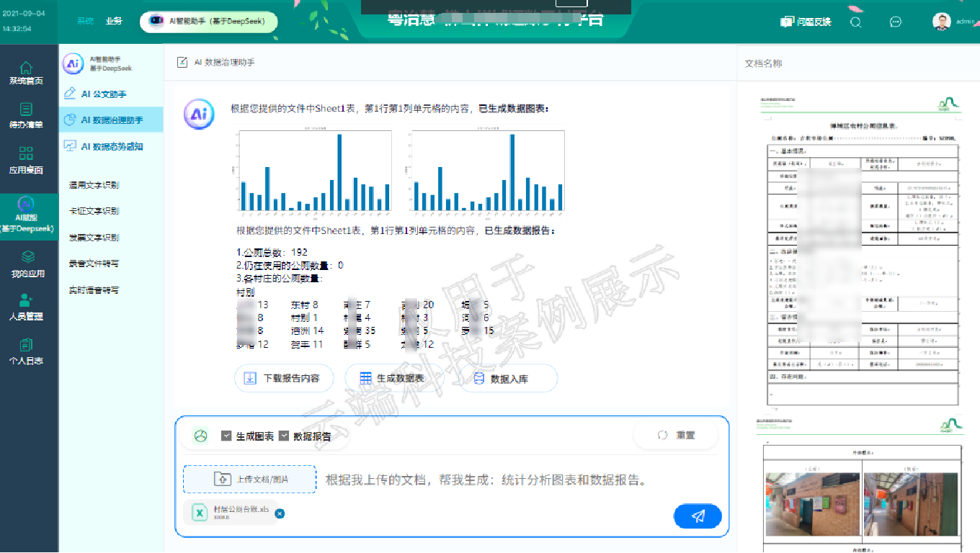Open 应用桌面 grid icon

coord(26,160)
